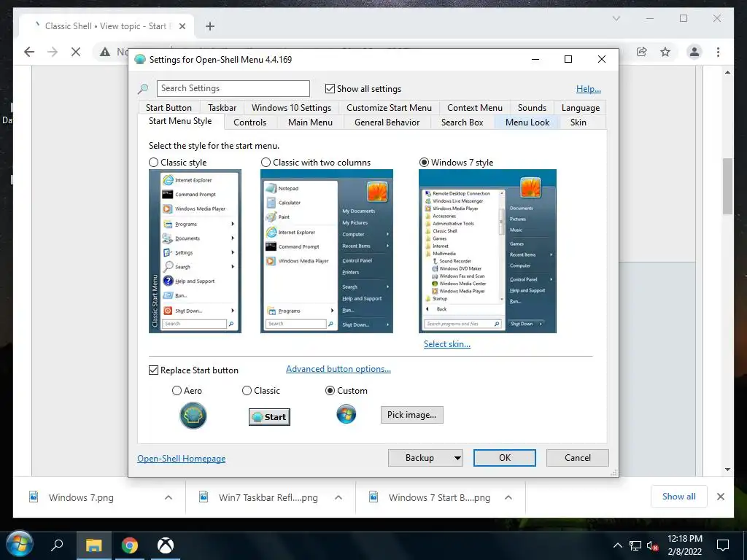This screenshot has width=747, height=560.
Task: Open the Help... link
Action: tap(589, 89)
